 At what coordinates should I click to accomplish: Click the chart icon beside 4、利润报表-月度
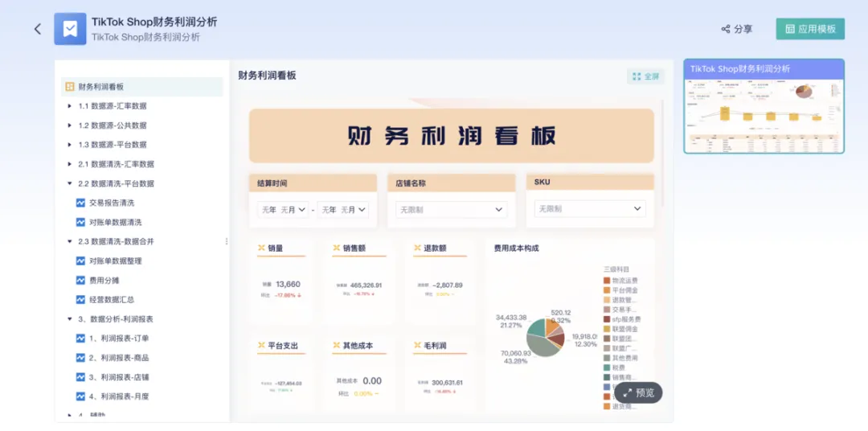coord(80,396)
